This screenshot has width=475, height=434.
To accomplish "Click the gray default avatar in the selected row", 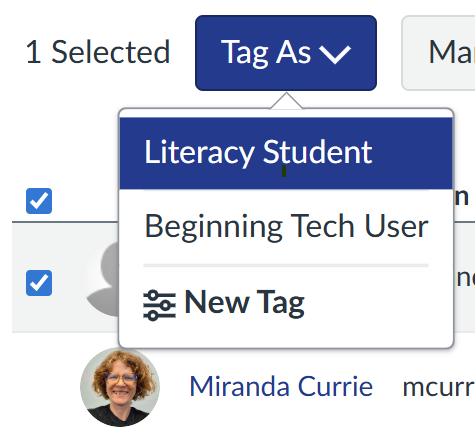I will [100, 279].
